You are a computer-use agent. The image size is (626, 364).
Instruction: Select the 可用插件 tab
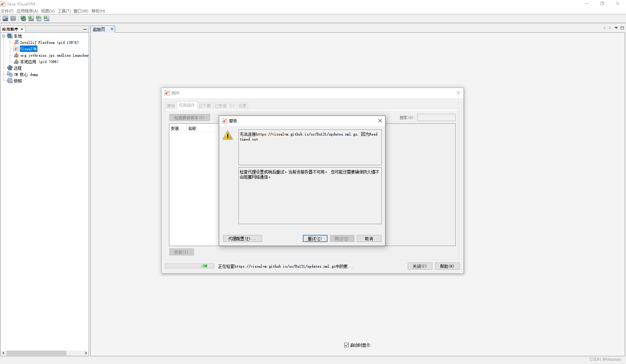coord(187,105)
